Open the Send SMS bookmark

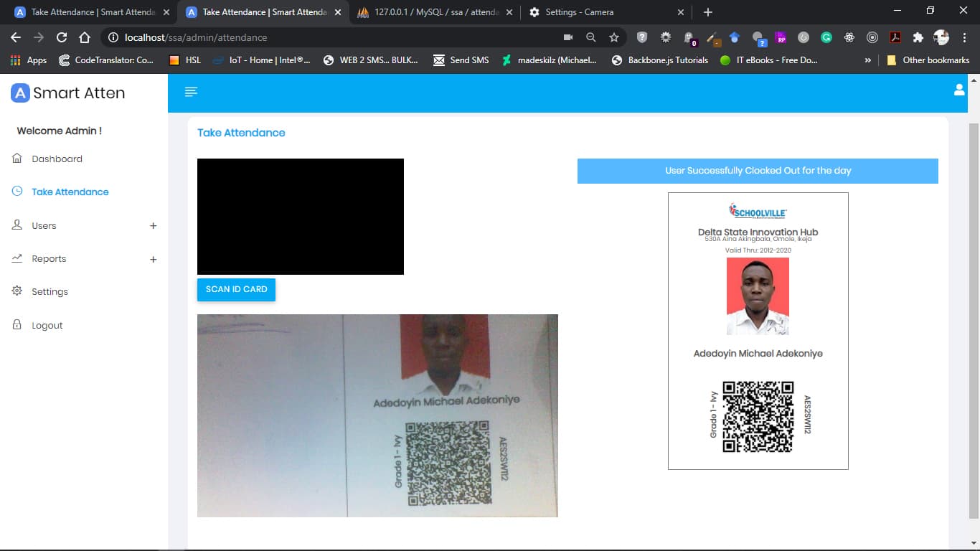[x=460, y=60]
